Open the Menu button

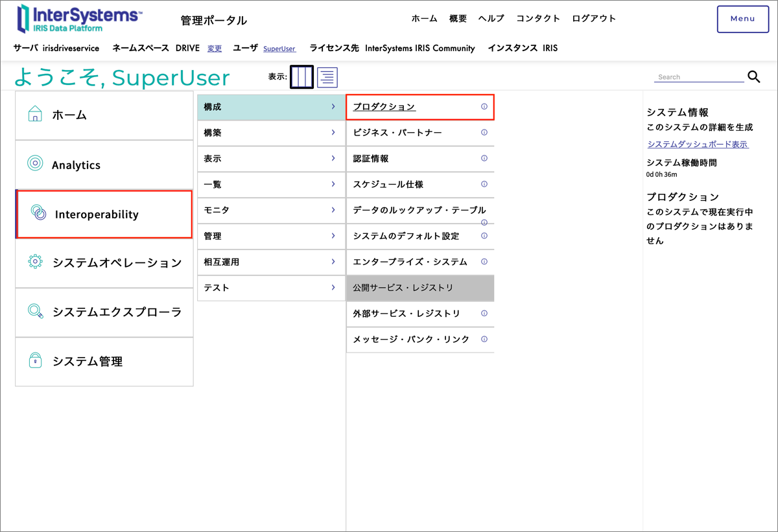(x=742, y=19)
